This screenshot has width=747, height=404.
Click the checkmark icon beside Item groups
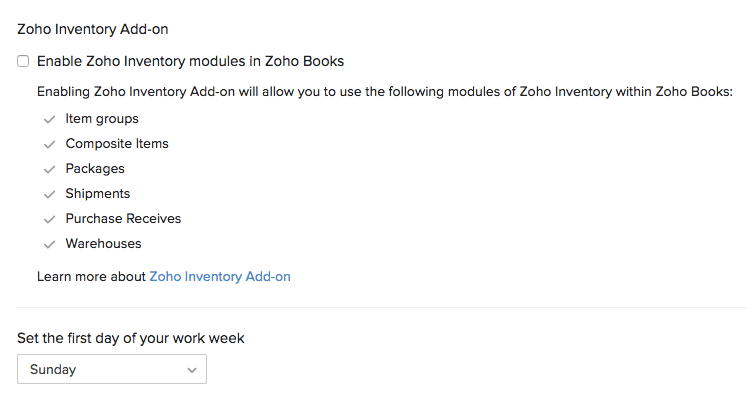click(x=48, y=119)
